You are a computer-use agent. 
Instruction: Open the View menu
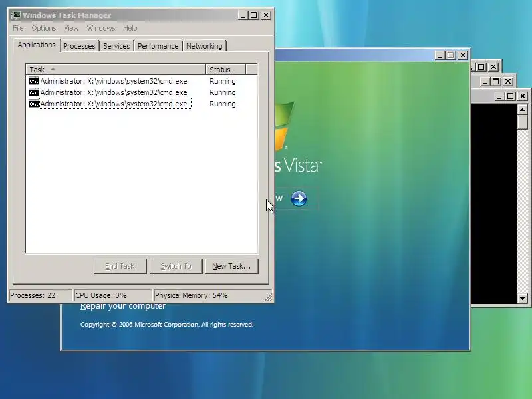click(71, 28)
